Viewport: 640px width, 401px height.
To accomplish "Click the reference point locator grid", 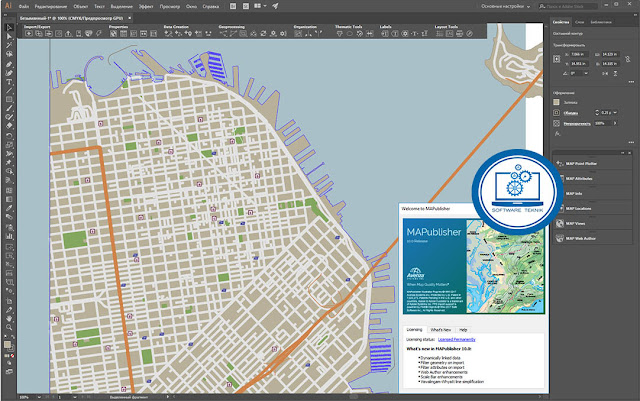I will 557,59.
